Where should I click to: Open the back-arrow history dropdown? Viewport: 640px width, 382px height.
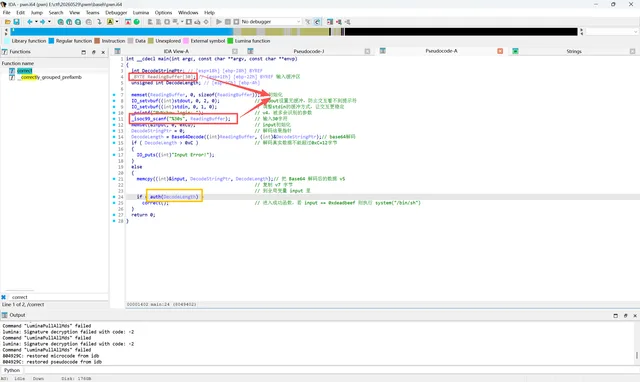coord(36,22)
